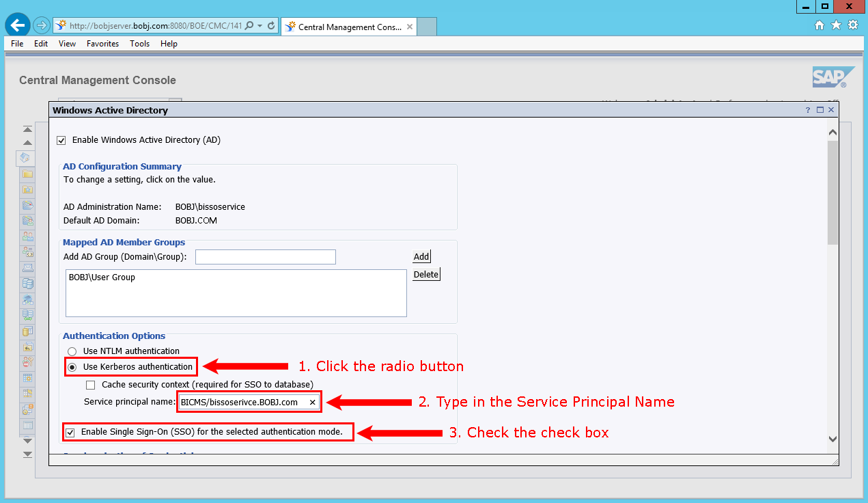Image resolution: width=868 pixels, height=503 pixels.
Task: Open the two-person Users and Groups icon
Action: [x=28, y=236]
